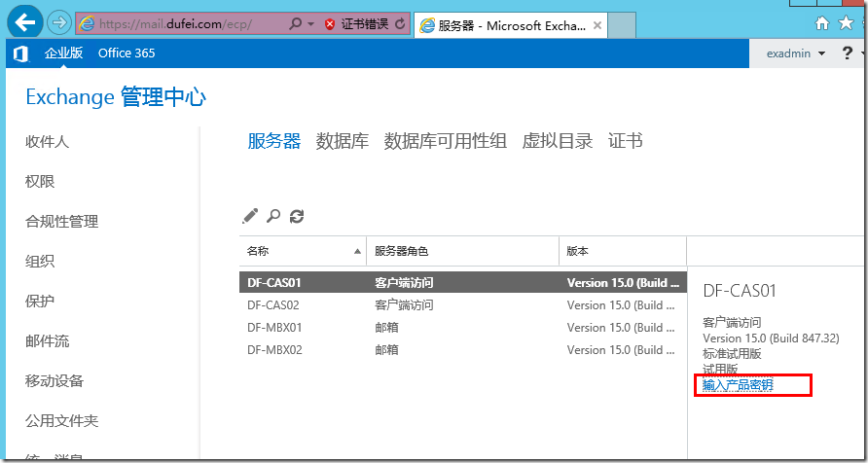Click 客户端访问 role cell of DF-CAS02
Screen dimensions: 868x463
point(404,304)
